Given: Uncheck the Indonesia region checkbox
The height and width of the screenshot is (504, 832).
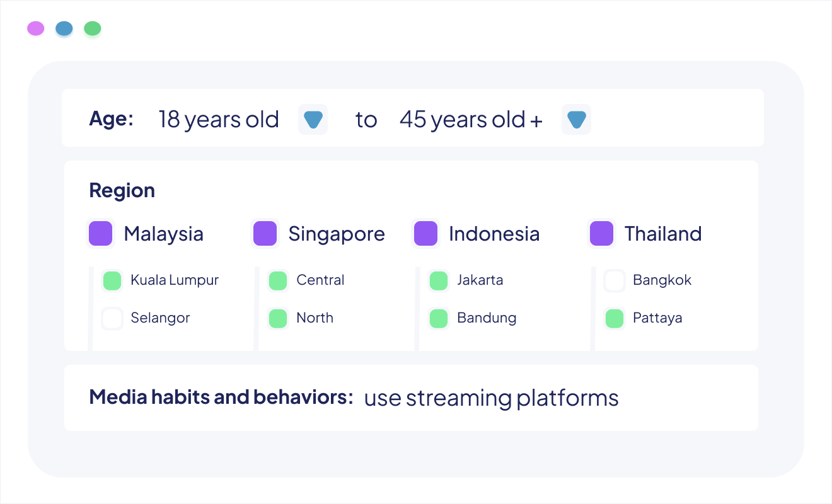Looking at the screenshot, I should [425, 234].
